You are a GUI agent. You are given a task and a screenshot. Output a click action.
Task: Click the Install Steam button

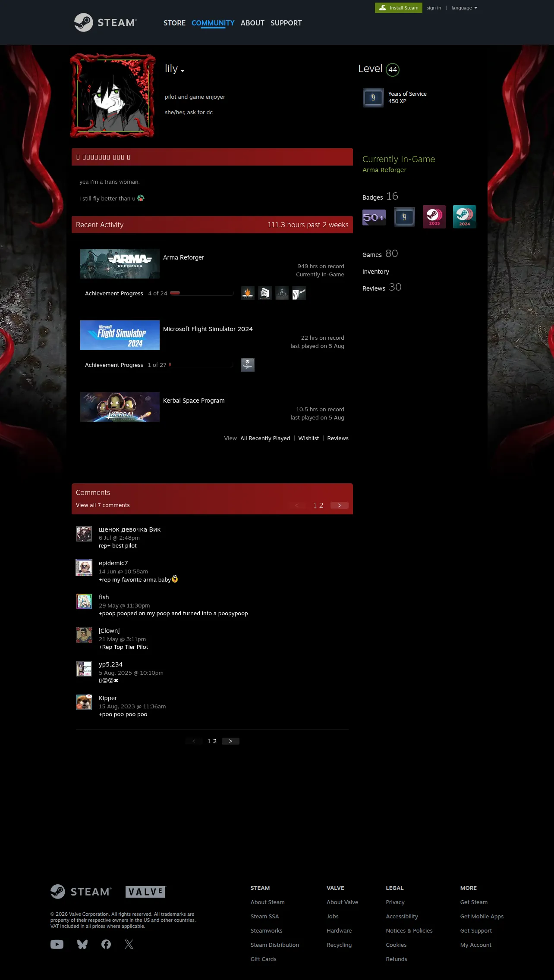[399, 8]
